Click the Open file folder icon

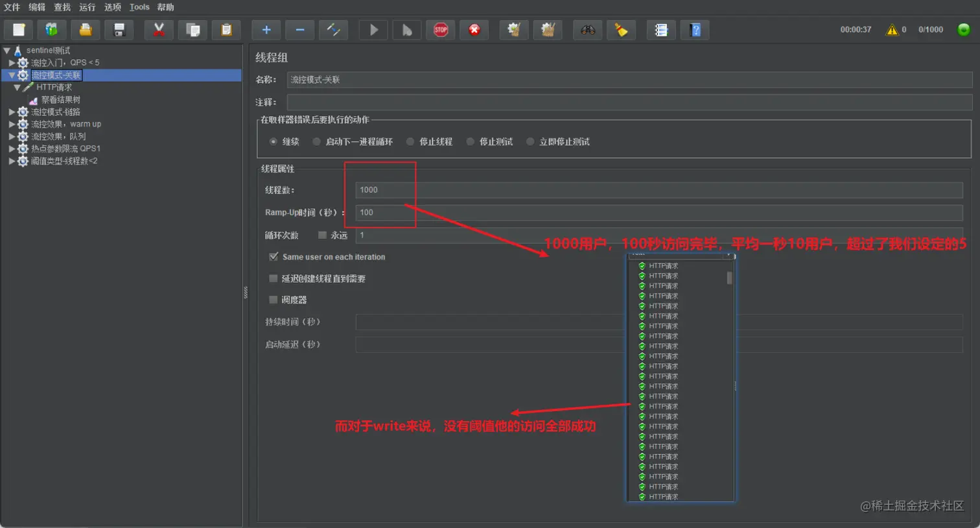pos(86,30)
